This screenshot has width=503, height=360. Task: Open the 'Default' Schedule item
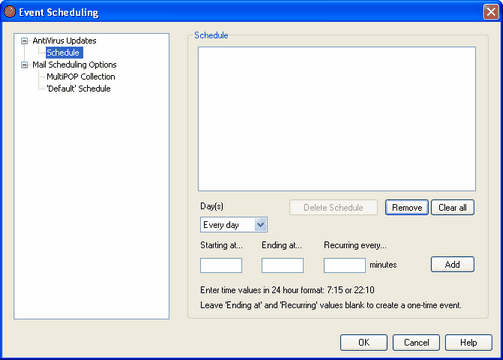point(79,89)
